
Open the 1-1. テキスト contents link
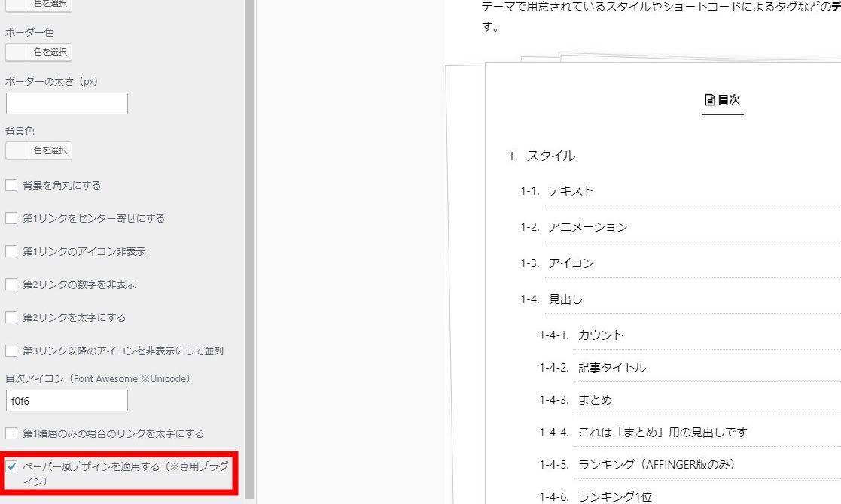point(571,191)
